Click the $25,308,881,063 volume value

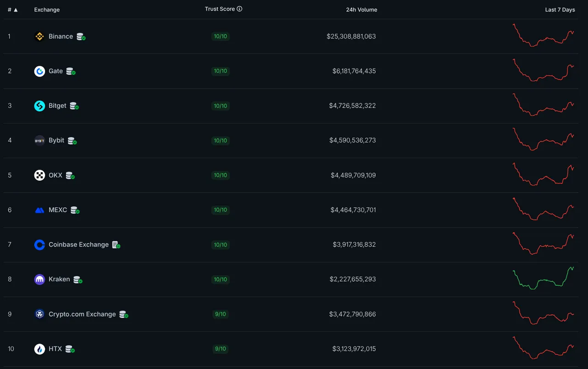click(x=351, y=36)
